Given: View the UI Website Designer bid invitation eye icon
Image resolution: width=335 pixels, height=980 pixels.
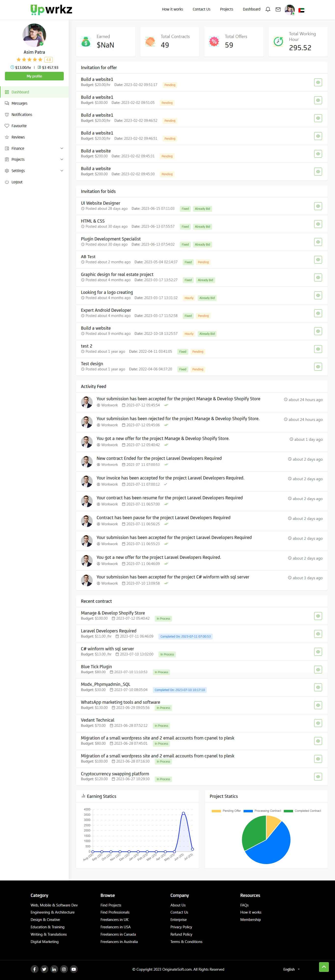Looking at the screenshot, I should click(x=318, y=206).
